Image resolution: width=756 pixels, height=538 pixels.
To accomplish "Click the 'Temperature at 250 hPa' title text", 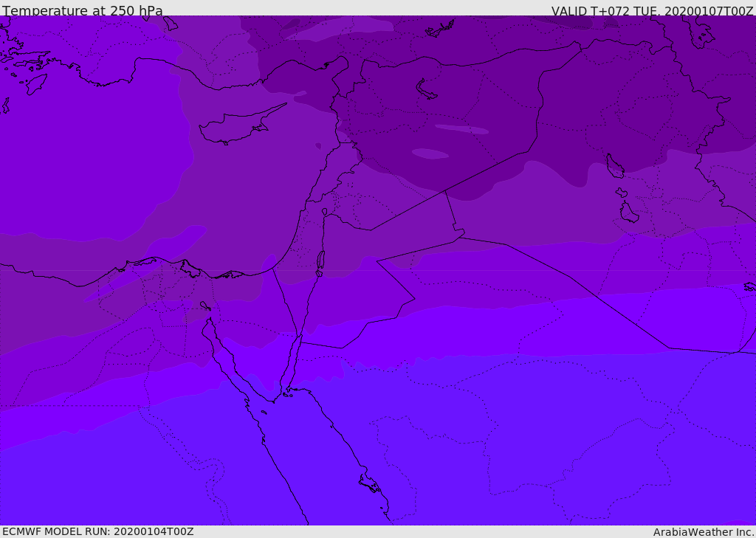I will click(x=83, y=10).
